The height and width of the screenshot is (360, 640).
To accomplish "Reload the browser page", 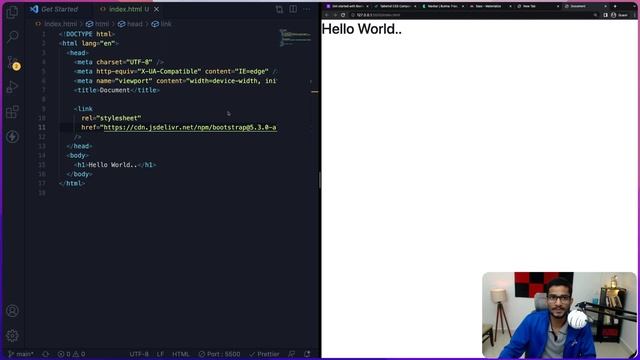I will 343,15.
